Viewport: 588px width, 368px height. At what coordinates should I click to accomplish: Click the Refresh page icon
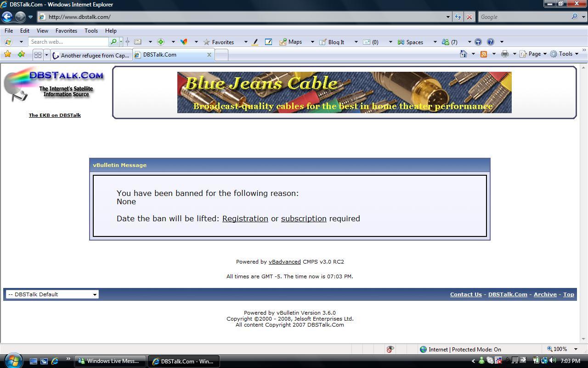point(458,17)
